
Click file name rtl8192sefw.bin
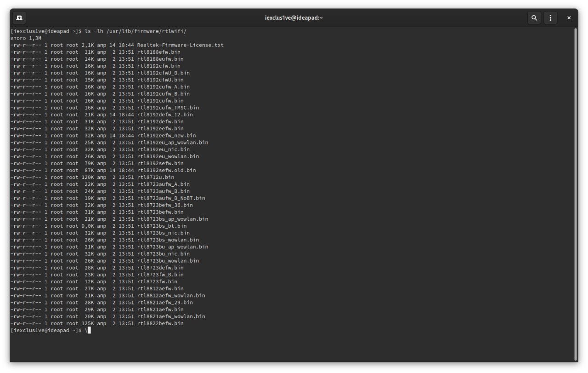tap(160, 163)
